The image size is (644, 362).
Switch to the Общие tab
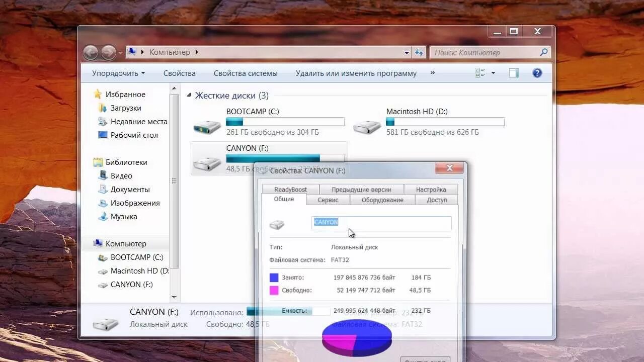coord(284,199)
